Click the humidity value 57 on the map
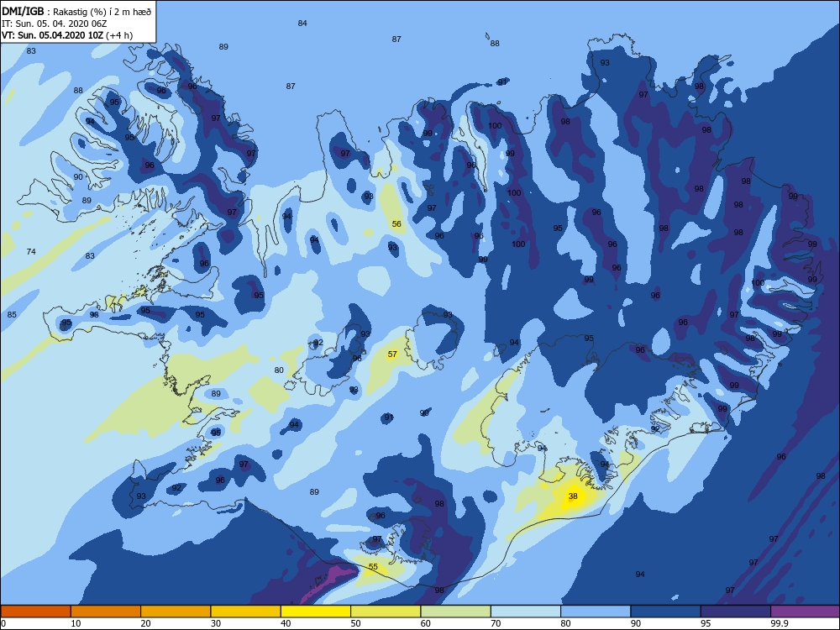 click(392, 354)
